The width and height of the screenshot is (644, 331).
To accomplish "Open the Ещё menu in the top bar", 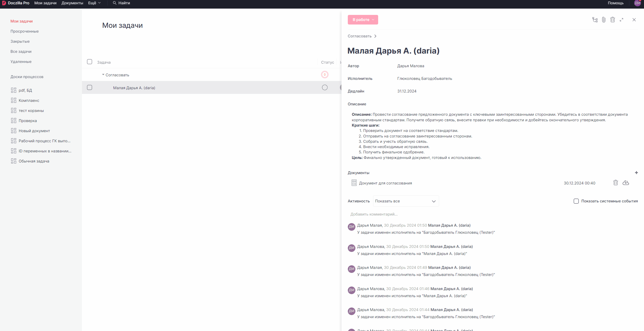I will (x=94, y=3).
